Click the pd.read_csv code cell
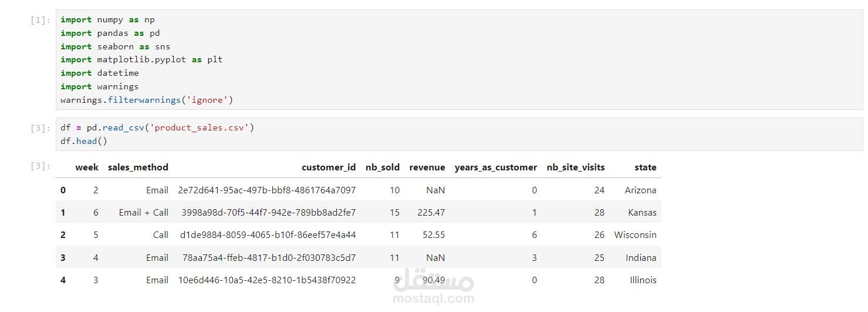Screen dimensions: 868x312 458,134
